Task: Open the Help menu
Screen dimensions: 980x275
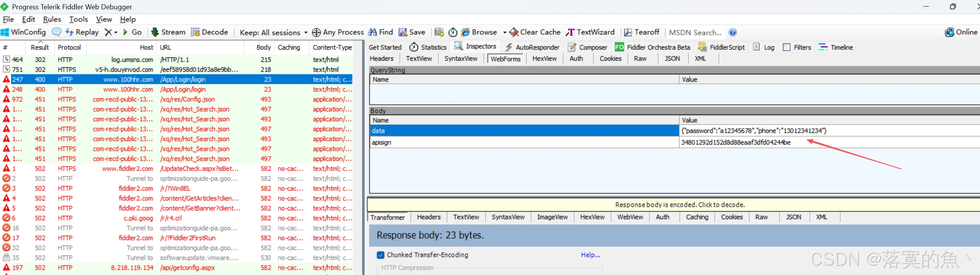Action: (x=128, y=19)
